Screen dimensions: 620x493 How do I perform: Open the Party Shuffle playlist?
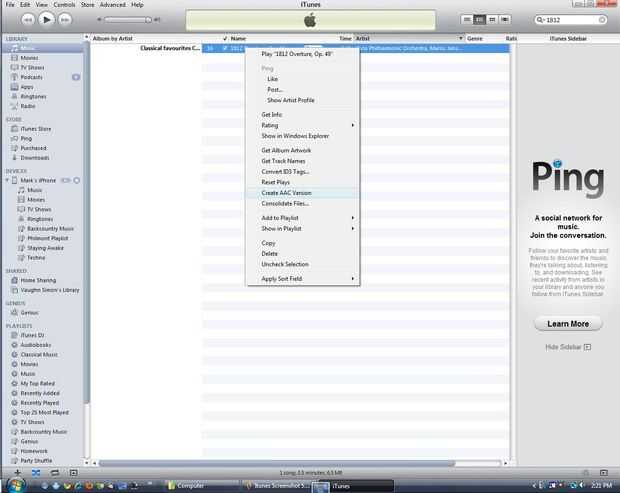click(x=36, y=461)
